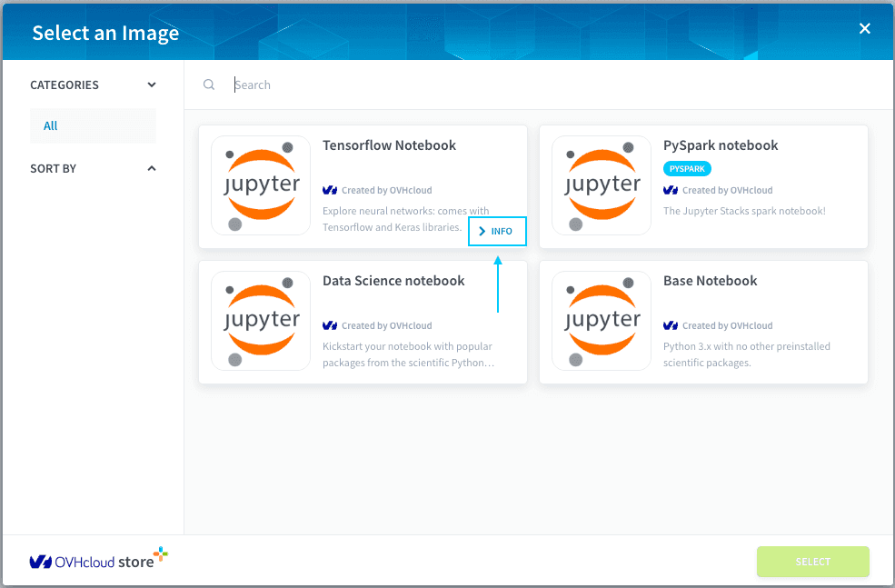Open the Tensorflow Notebook Jupyter thumbnail

[261, 185]
